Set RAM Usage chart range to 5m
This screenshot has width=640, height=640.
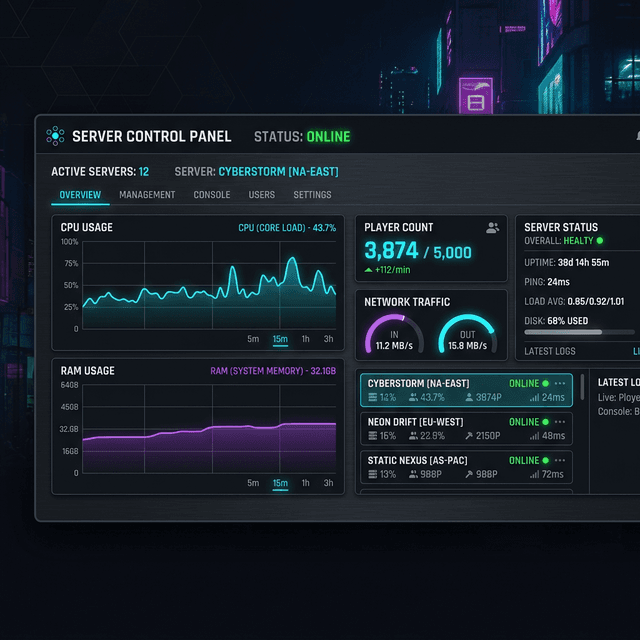[x=253, y=483]
